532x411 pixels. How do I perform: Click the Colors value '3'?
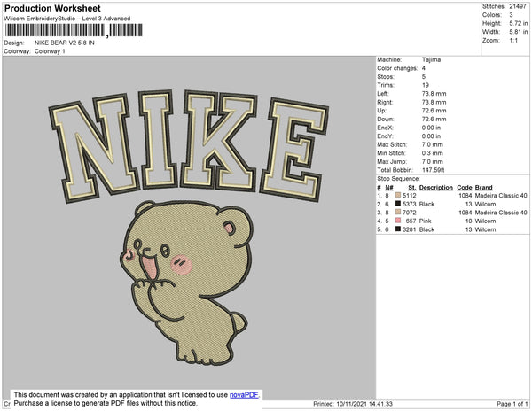click(x=511, y=14)
